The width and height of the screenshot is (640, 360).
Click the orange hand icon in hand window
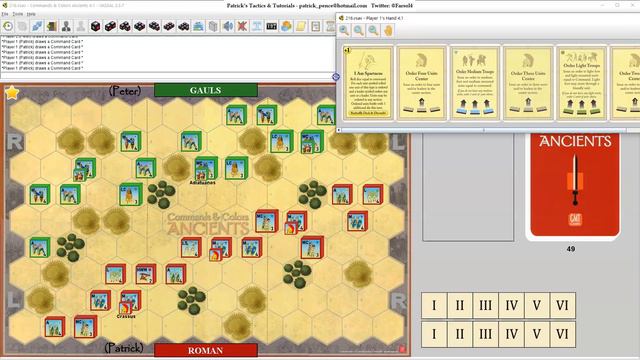[388, 30]
